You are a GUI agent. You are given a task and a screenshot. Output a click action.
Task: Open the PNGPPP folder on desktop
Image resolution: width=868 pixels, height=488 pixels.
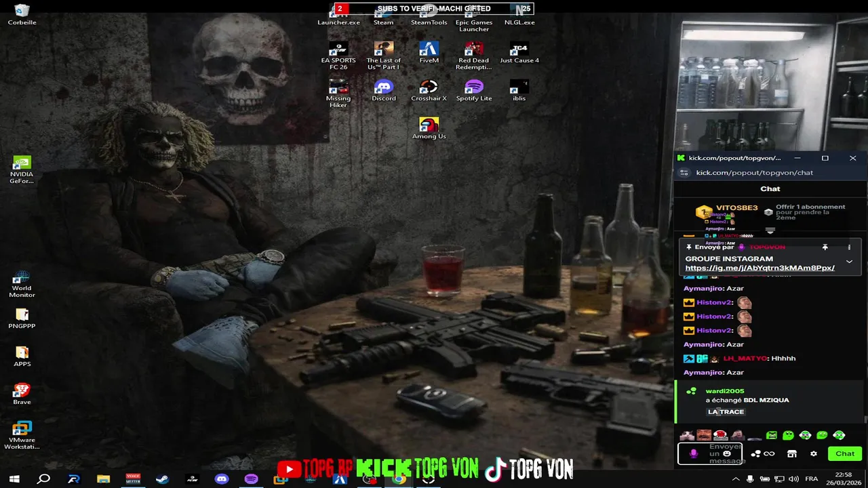[22, 319]
